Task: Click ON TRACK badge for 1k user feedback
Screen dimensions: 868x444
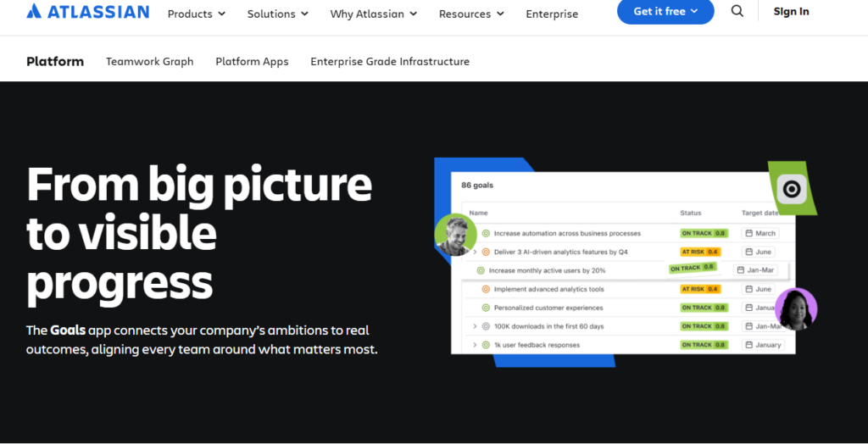Action: [704, 345]
